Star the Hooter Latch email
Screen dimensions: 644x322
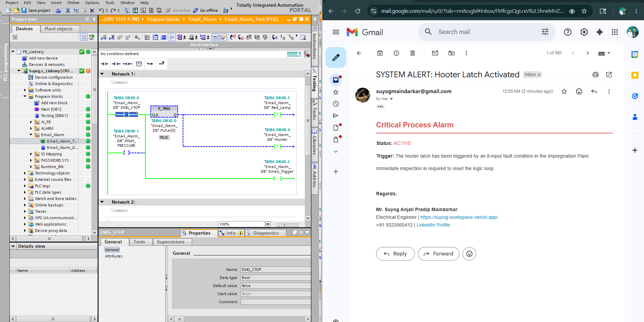click(564, 91)
